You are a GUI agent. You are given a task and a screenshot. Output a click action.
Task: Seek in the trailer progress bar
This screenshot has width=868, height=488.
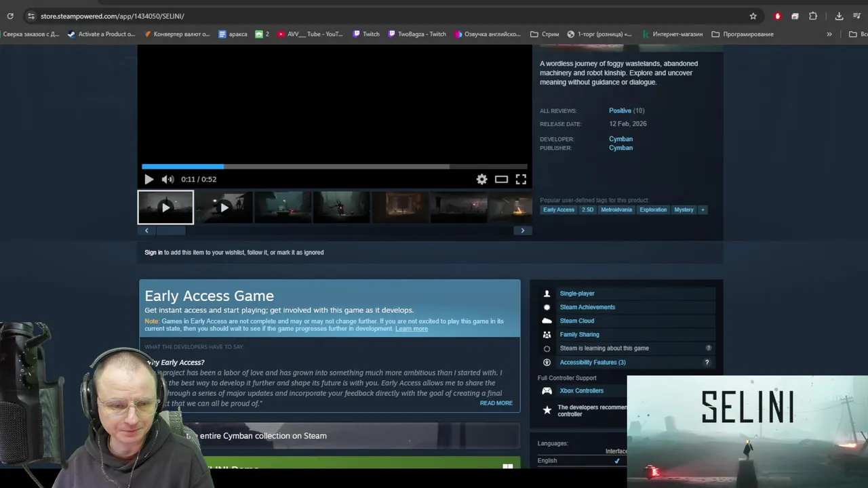tap(334, 166)
